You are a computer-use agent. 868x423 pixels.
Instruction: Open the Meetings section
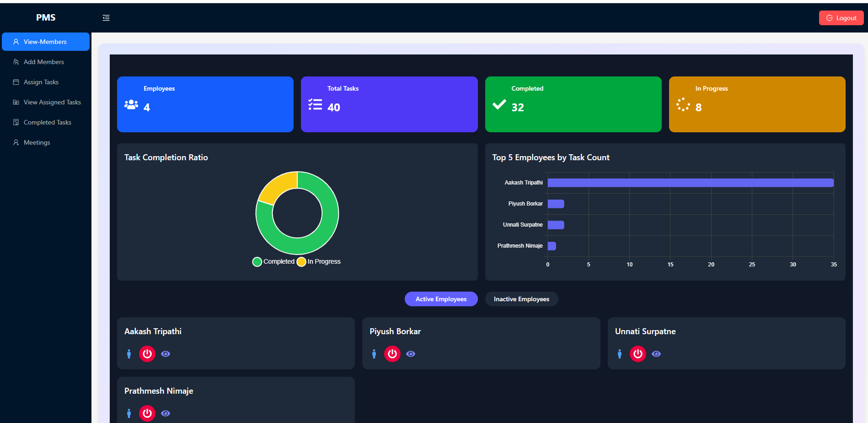pyautogui.click(x=37, y=142)
